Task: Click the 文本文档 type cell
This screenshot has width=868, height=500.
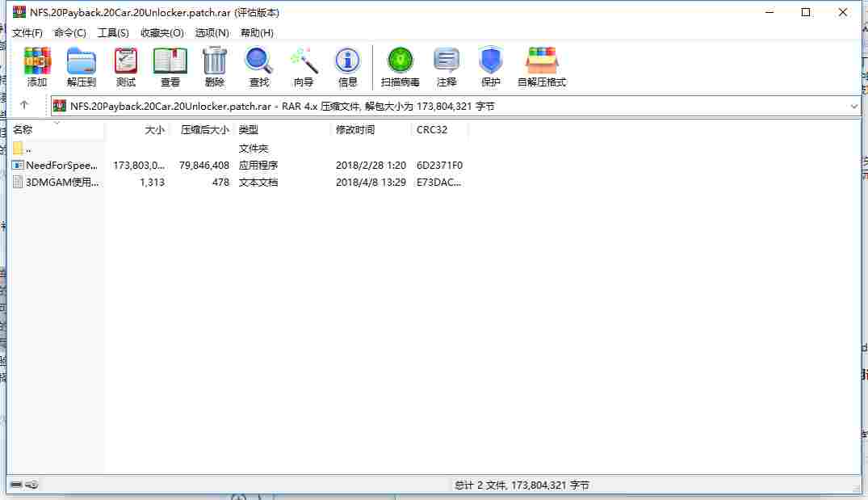Action: click(x=258, y=183)
